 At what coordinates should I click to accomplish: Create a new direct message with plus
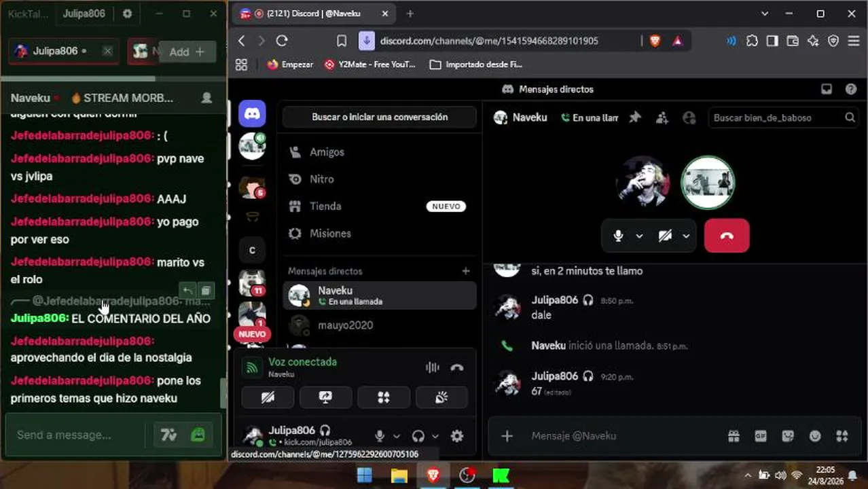pyautogui.click(x=466, y=271)
